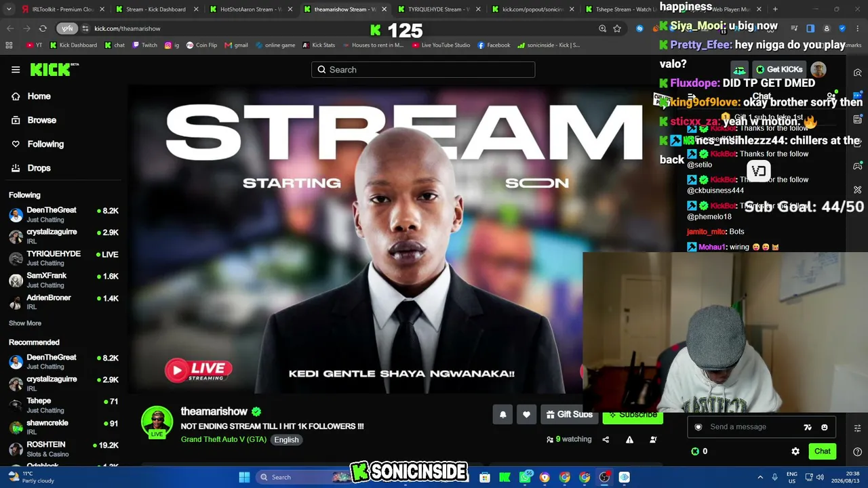
Task: Click the Gift Subs button
Action: click(x=569, y=415)
